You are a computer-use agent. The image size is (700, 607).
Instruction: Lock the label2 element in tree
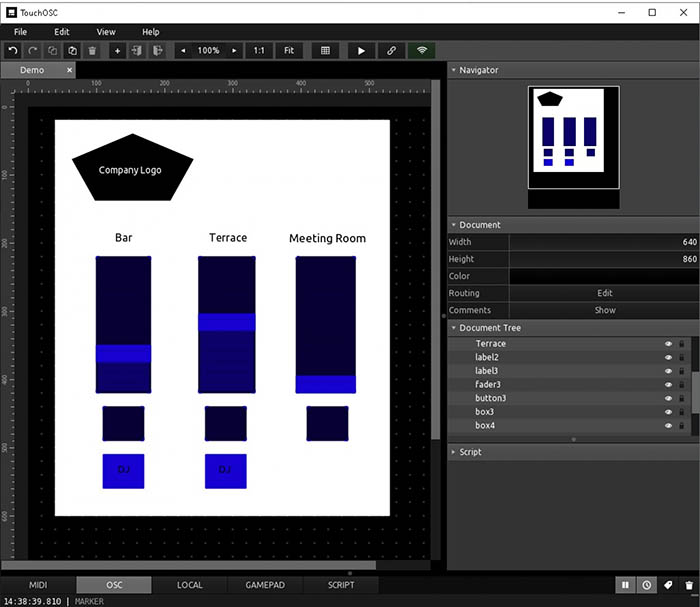pos(682,357)
